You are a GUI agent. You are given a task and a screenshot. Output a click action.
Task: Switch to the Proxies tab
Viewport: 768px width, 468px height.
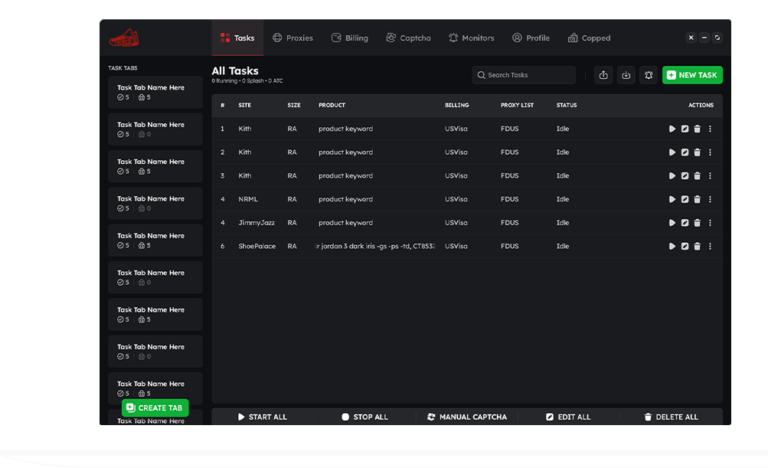pos(292,38)
